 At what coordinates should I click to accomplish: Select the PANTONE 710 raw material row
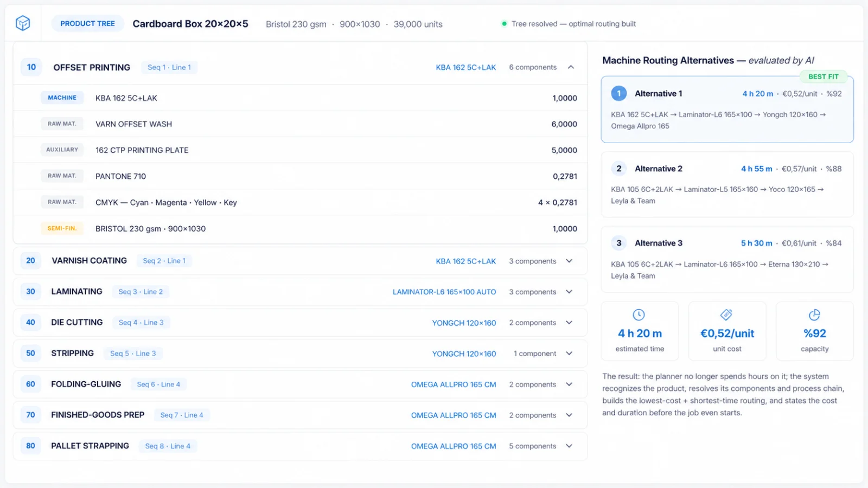click(x=300, y=176)
